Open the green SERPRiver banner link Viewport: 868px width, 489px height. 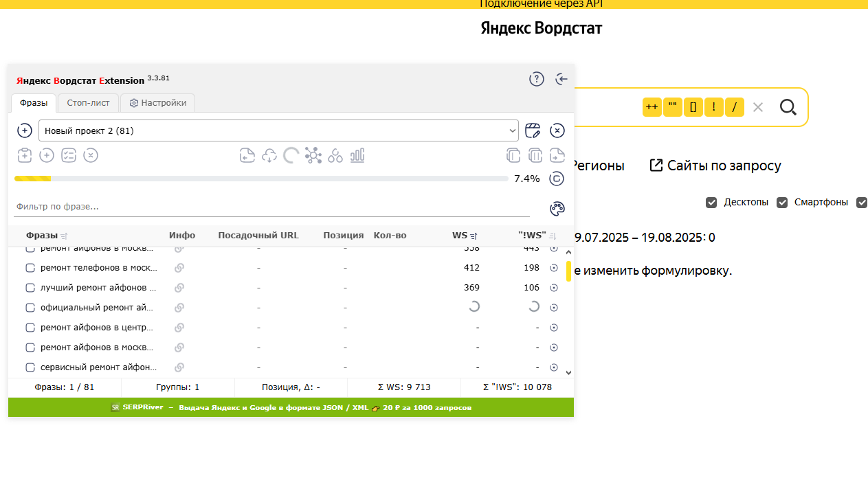tap(291, 407)
